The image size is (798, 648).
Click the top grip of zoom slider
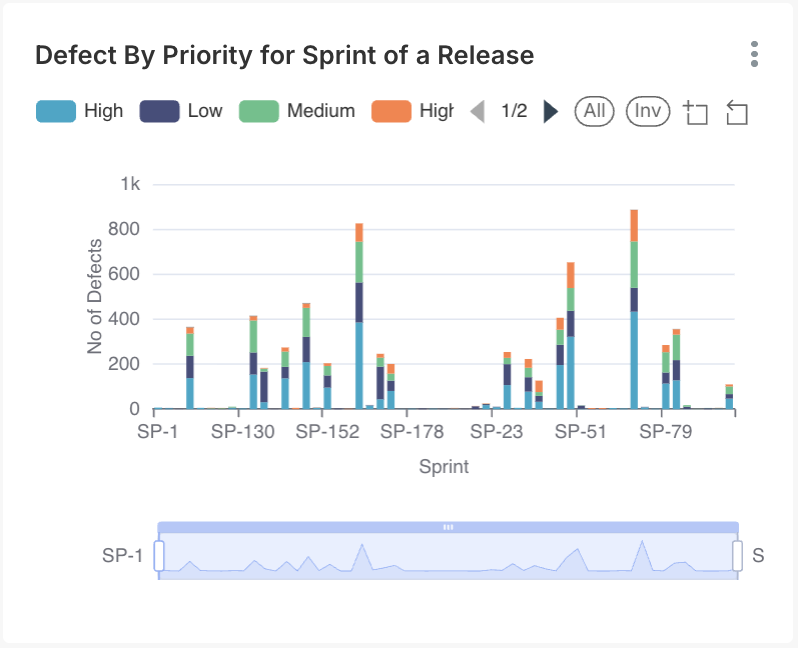click(448, 526)
